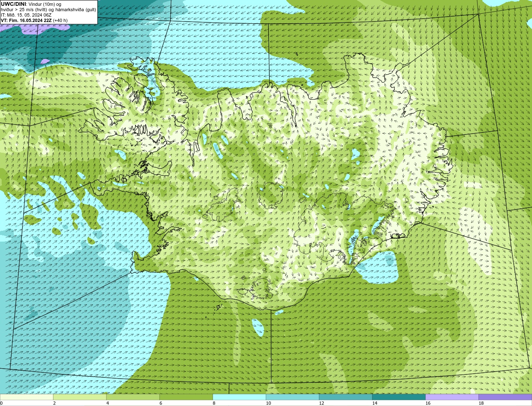
Task: Click the '10' label on the wind scale
Action: (x=268, y=403)
